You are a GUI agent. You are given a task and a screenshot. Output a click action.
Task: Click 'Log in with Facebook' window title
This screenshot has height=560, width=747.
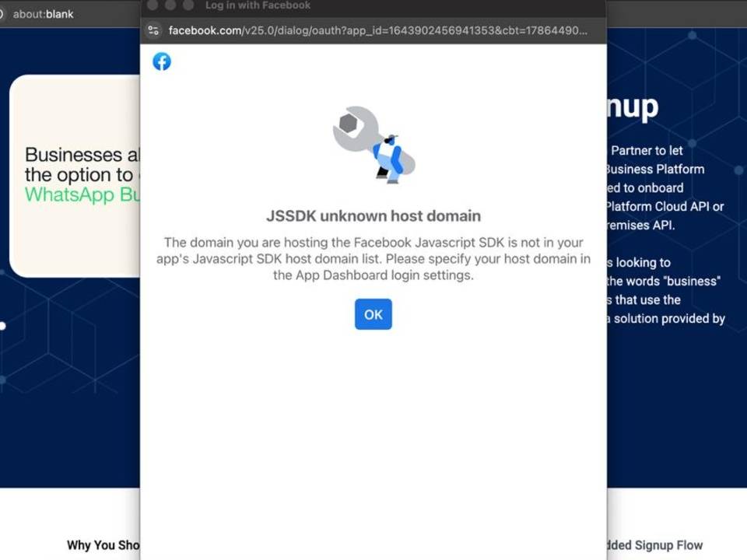(x=258, y=5)
